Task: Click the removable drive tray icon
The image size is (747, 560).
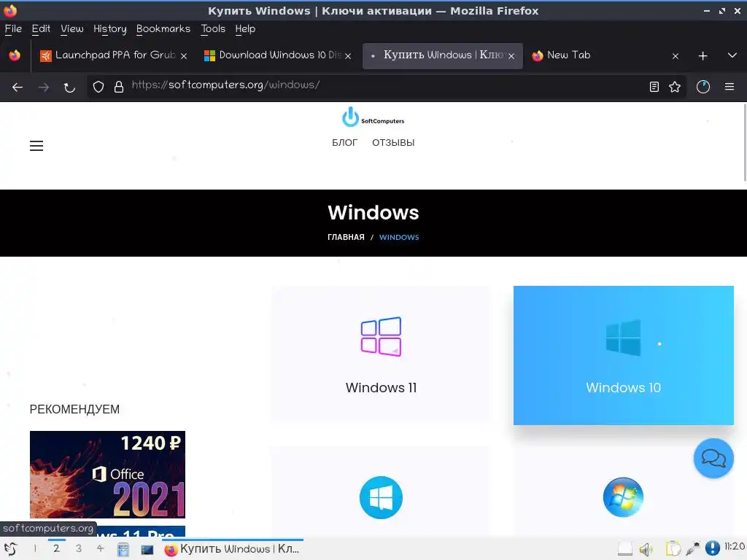Action: click(x=624, y=550)
